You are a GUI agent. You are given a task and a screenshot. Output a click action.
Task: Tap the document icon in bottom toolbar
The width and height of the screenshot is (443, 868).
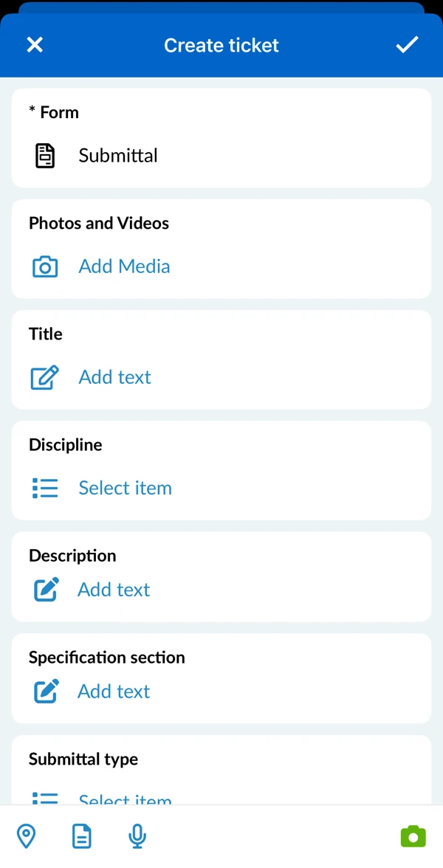[82, 836]
